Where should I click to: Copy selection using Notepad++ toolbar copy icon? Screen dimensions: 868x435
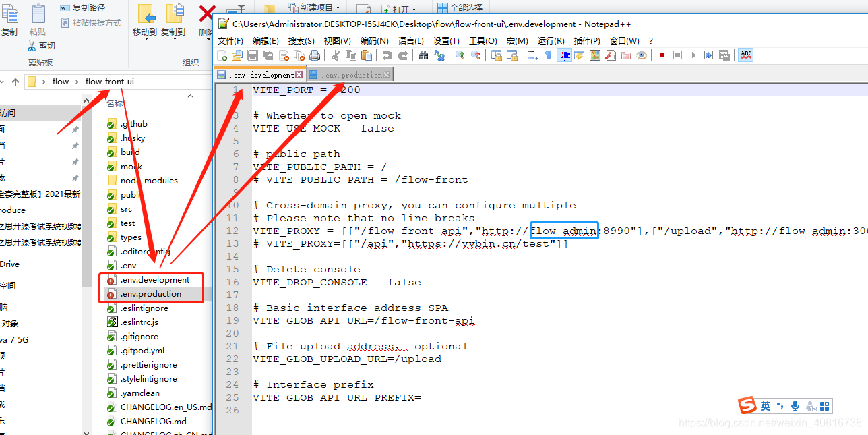(x=351, y=55)
